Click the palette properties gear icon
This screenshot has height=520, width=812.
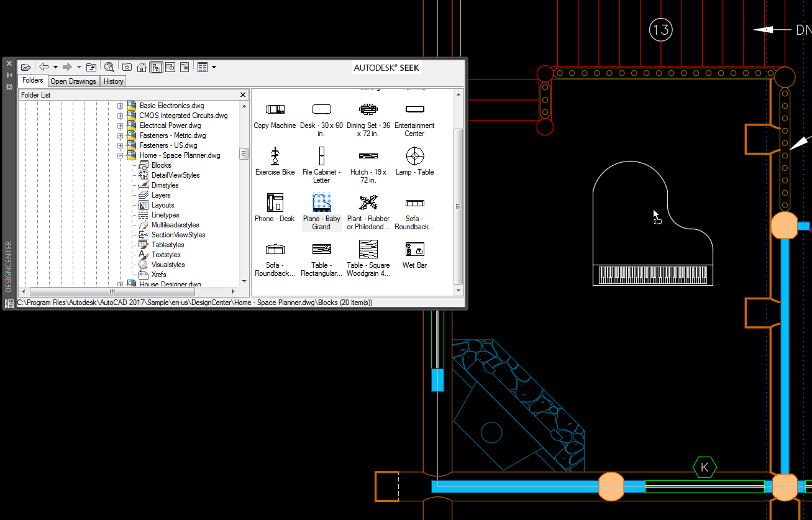point(9,88)
